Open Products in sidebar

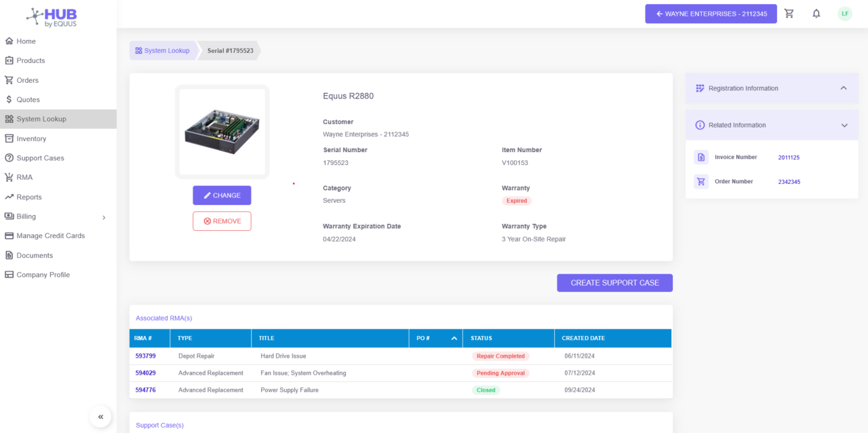(x=58, y=60)
